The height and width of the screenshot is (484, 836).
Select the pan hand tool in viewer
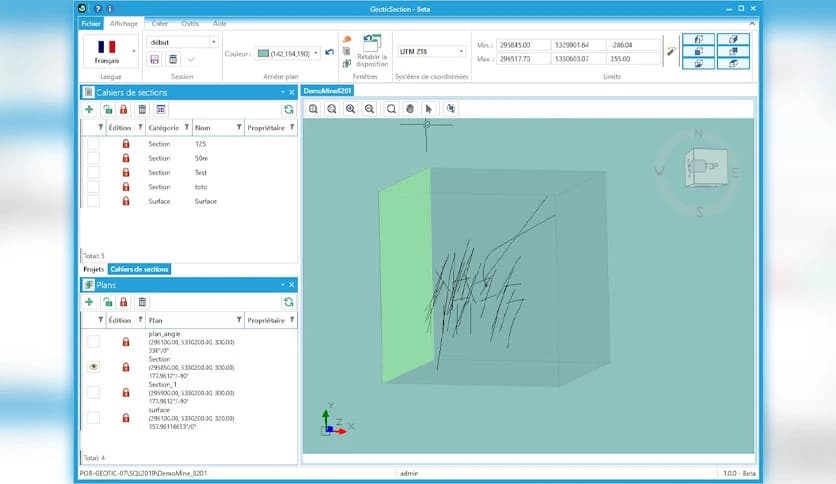tap(409, 109)
